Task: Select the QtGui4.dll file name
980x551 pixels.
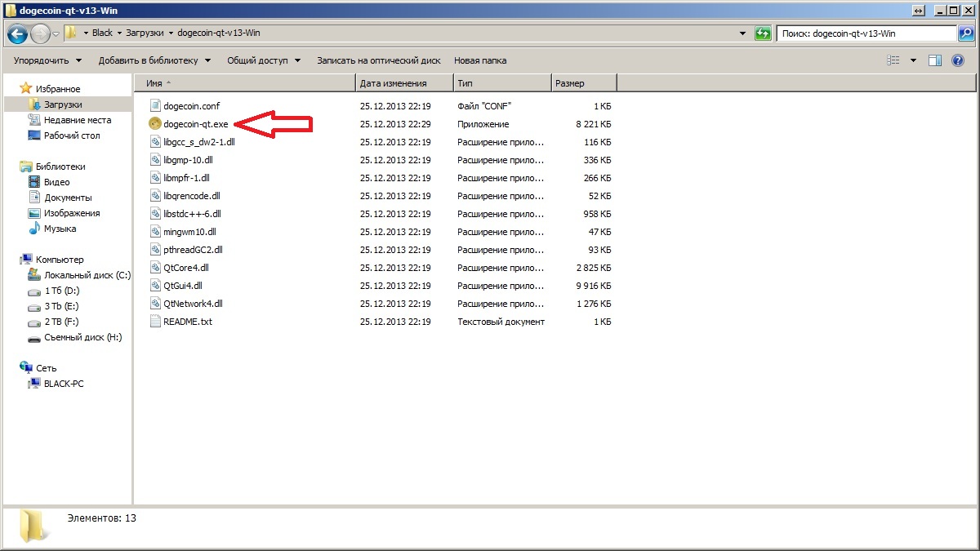Action: tap(183, 286)
